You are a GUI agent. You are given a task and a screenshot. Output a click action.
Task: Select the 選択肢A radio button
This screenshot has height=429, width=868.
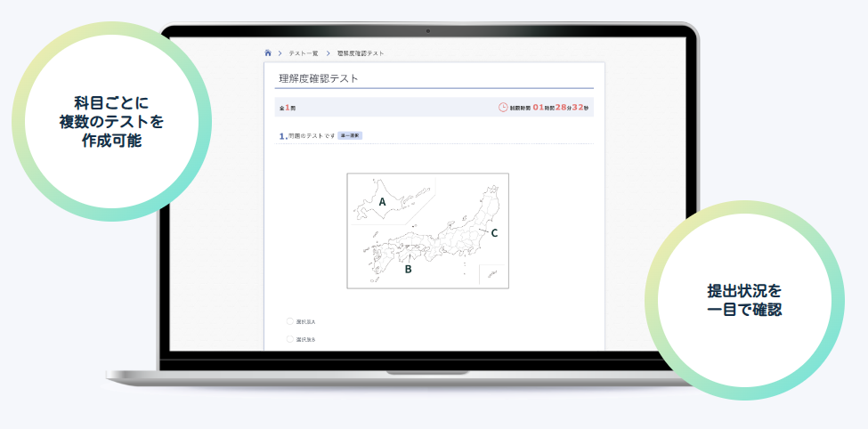click(289, 321)
